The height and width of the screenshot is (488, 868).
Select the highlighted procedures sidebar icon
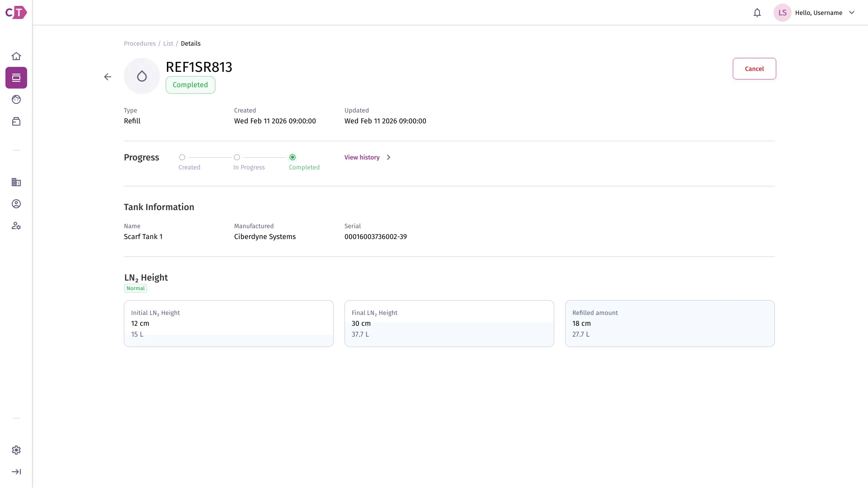click(x=16, y=78)
